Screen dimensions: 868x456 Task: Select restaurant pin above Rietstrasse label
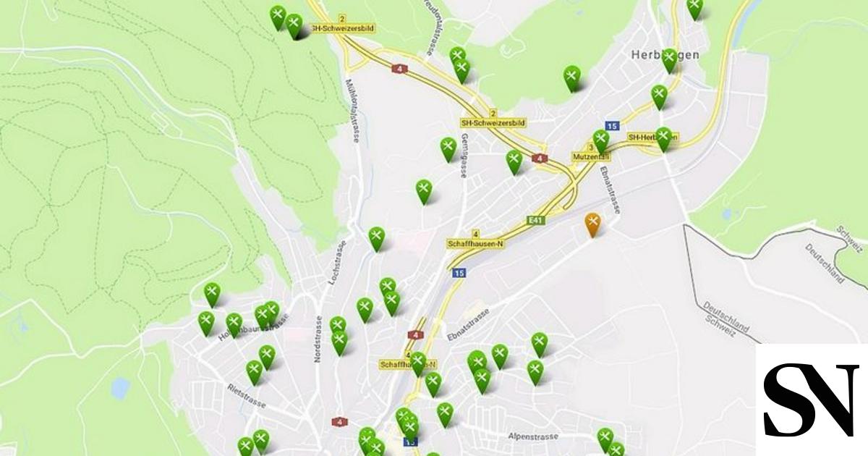(x=254, y=373)
